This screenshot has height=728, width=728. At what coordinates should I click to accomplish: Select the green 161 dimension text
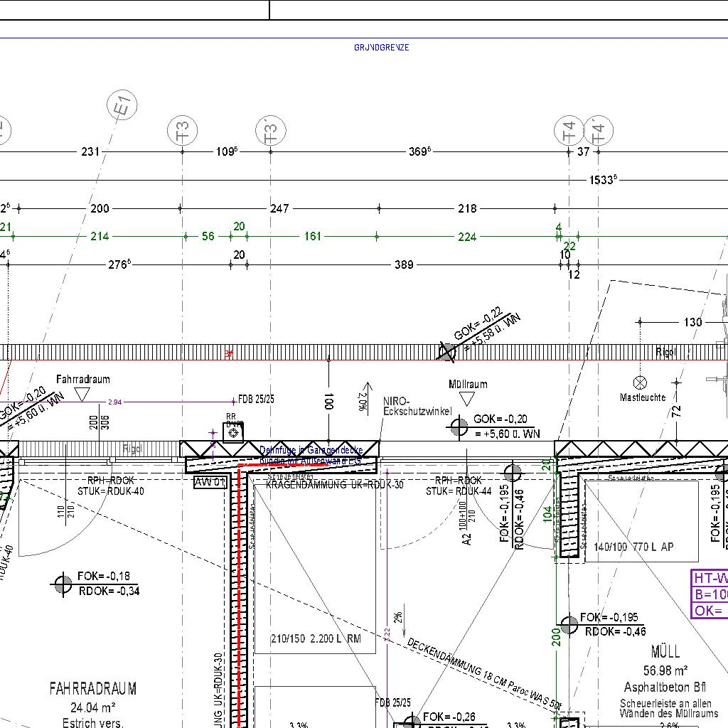[313, 237]
